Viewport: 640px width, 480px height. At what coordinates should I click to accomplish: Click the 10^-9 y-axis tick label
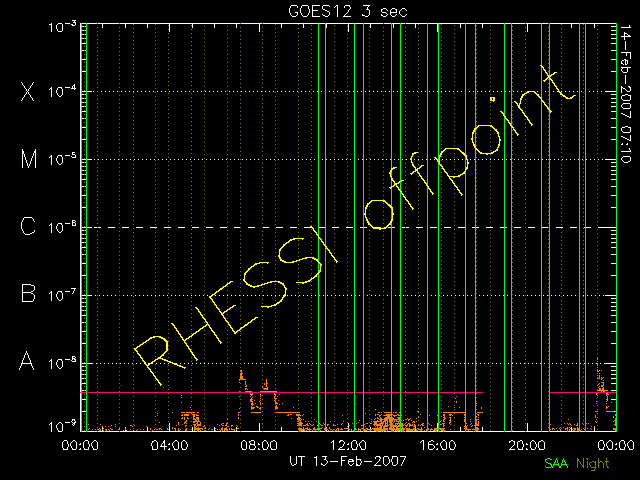point(62,427)
